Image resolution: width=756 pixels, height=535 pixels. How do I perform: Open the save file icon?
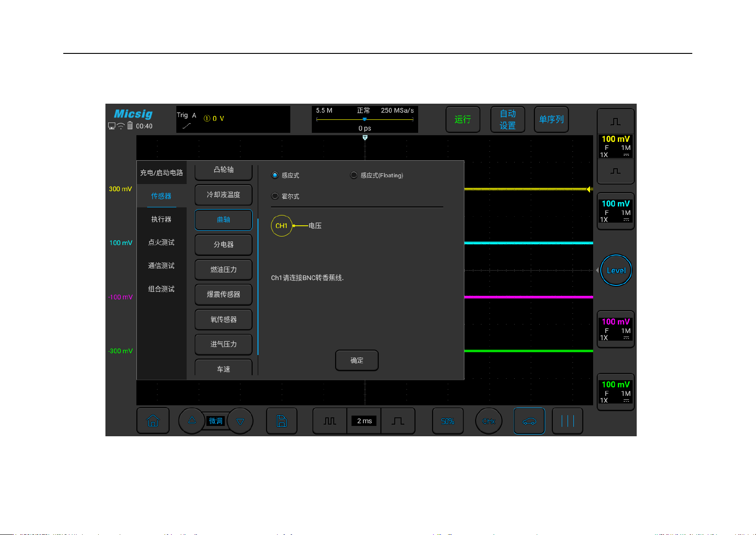point(282,421)
